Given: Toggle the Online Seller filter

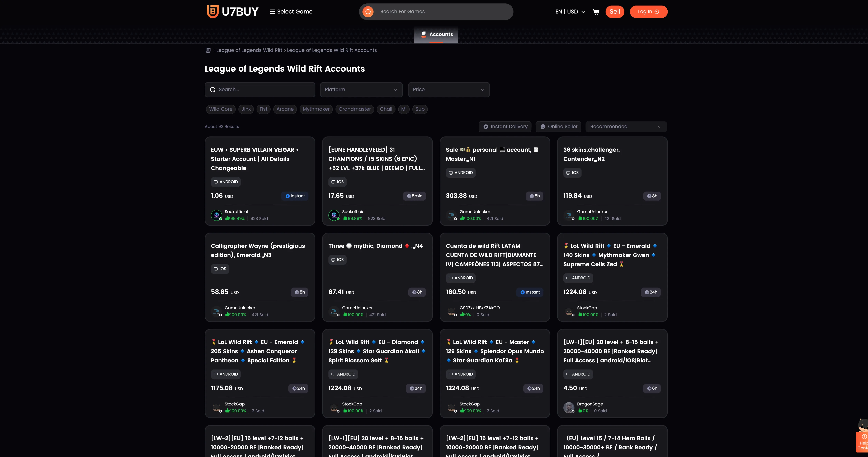Looking at the screenshot, I should [x=558, y=127].
